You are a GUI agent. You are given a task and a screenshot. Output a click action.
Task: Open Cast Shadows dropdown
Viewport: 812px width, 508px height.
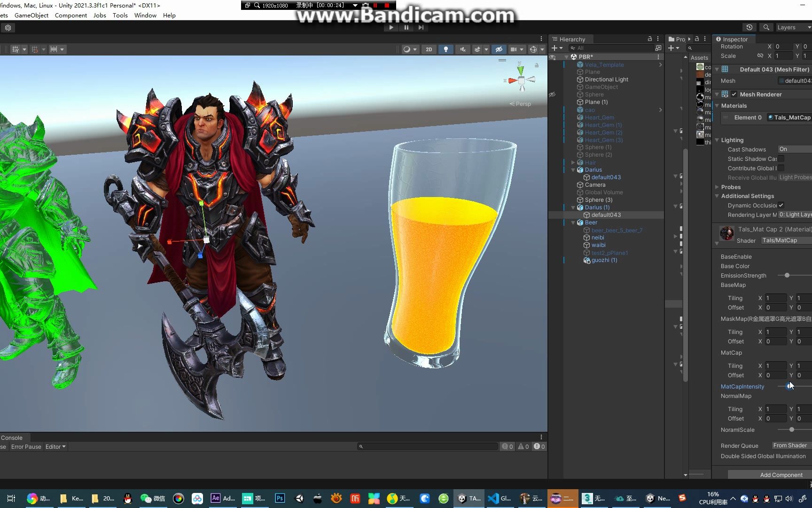point(795,149)
